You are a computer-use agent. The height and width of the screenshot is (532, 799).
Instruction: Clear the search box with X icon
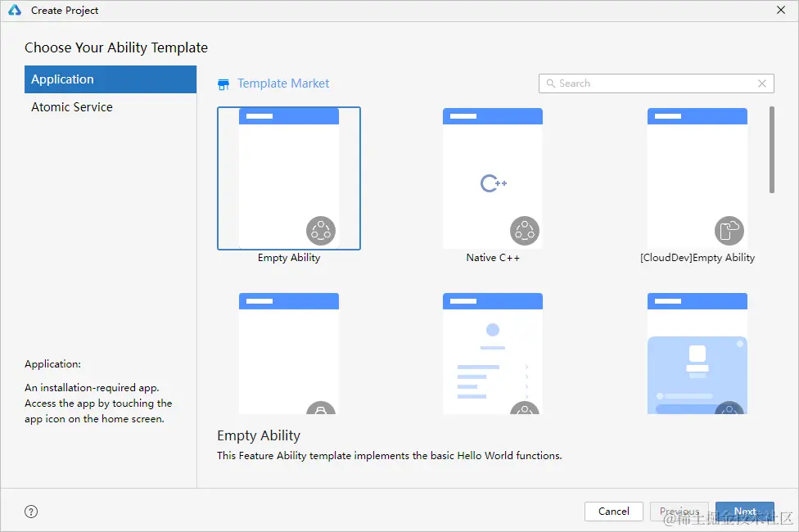click(x=762, y=83)
